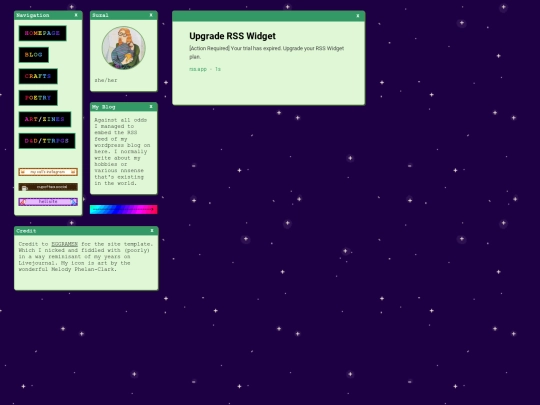Open the underlined template credit link
540x405 pixels.
[x=65, y=244]
